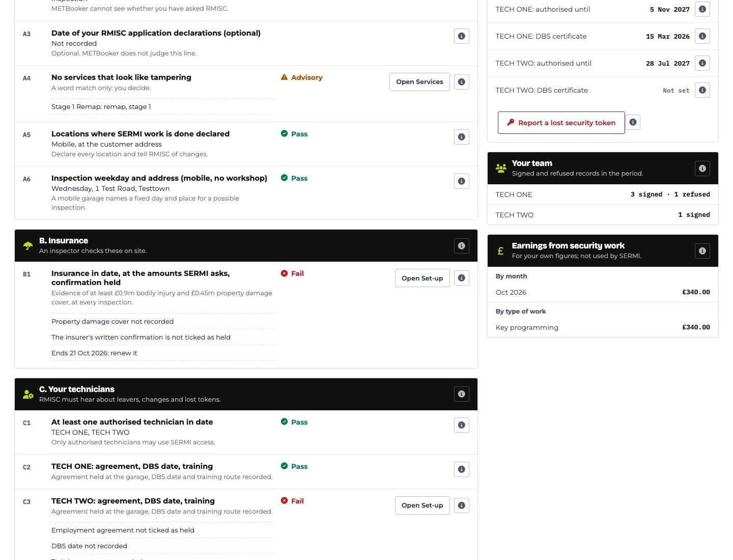Click Fail status on C3 TECH TWO row
This screenshot has width=733, height=560.
(x=293, y=501)
